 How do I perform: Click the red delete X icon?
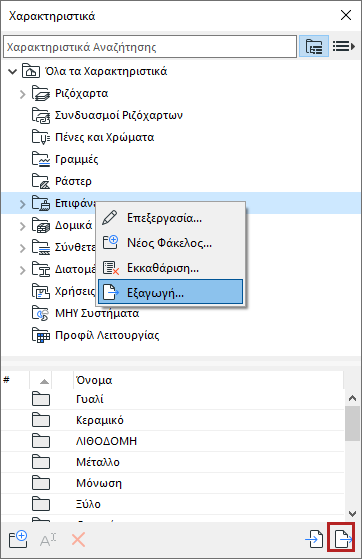pyautogui.click(x=78, y=540)
